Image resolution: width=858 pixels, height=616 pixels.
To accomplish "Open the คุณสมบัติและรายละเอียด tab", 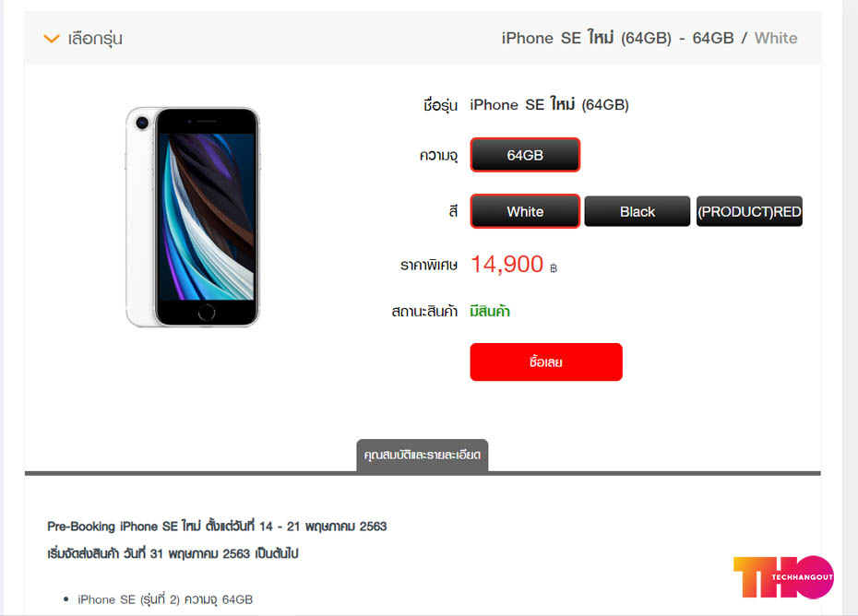I will (x=422, y=456).
